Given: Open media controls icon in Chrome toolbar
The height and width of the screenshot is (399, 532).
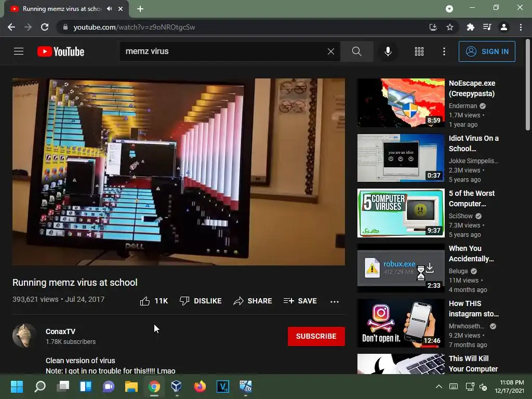Looking at the screenshot, I should click(487, 27).
